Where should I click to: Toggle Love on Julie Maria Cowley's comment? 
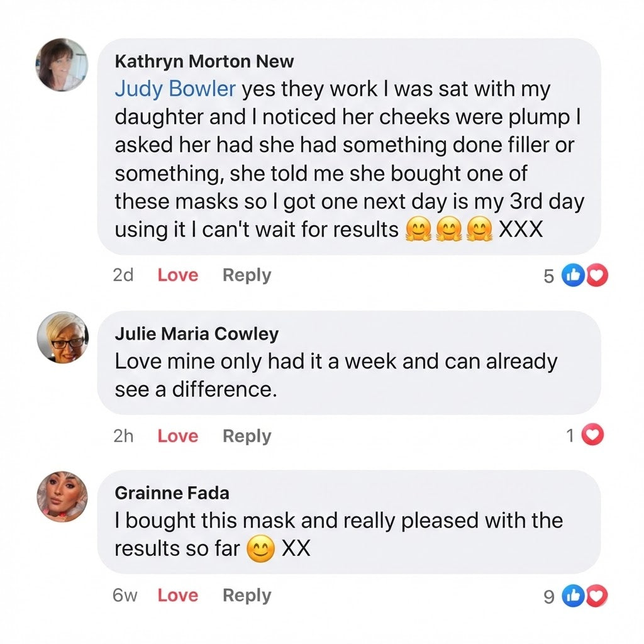pos(177,436)
